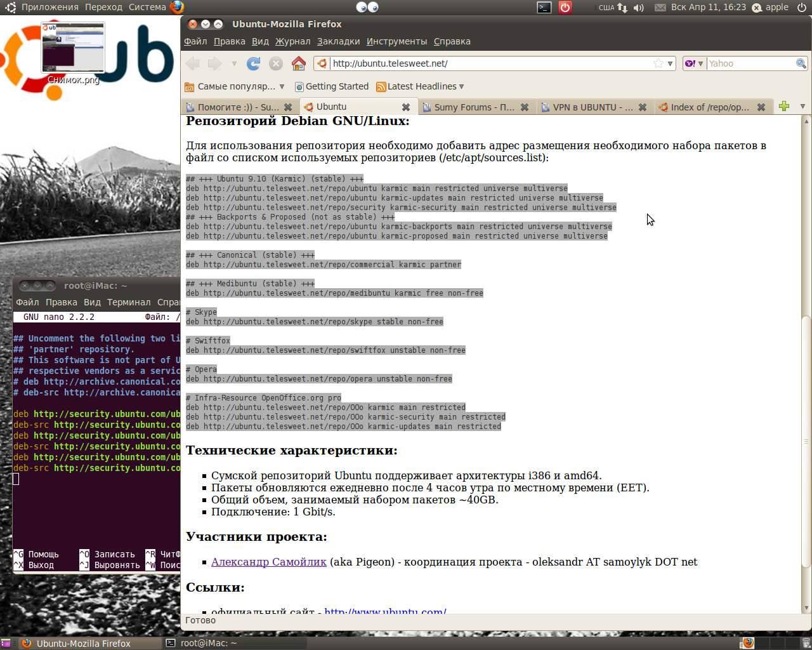Open the terminal launcher in top panel

(544, 8)
